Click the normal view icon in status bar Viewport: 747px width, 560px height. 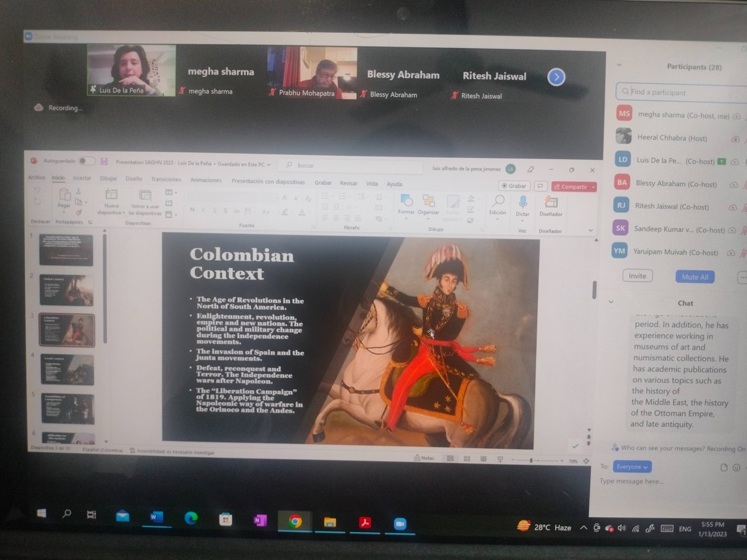(449, 458)
